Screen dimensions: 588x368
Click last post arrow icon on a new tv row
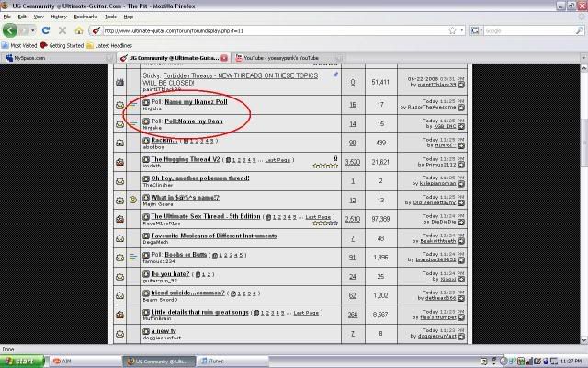[x=461, y=337]
